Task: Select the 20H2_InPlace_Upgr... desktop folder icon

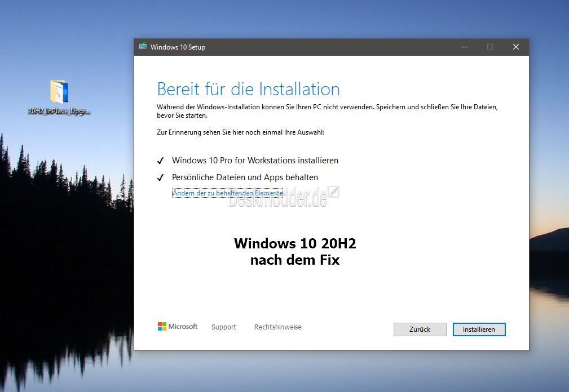Action: pyautogui.click(x=59, y=91)
